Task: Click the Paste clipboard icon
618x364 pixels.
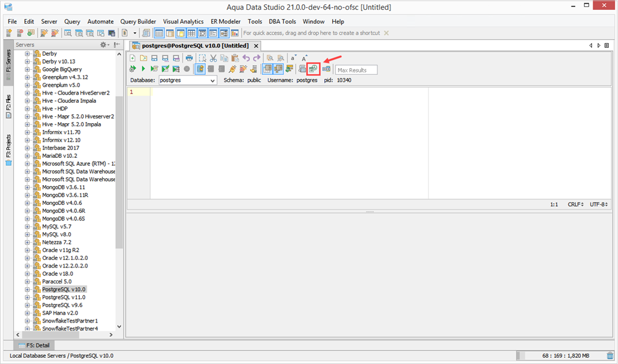Action: tap(235, 58)
